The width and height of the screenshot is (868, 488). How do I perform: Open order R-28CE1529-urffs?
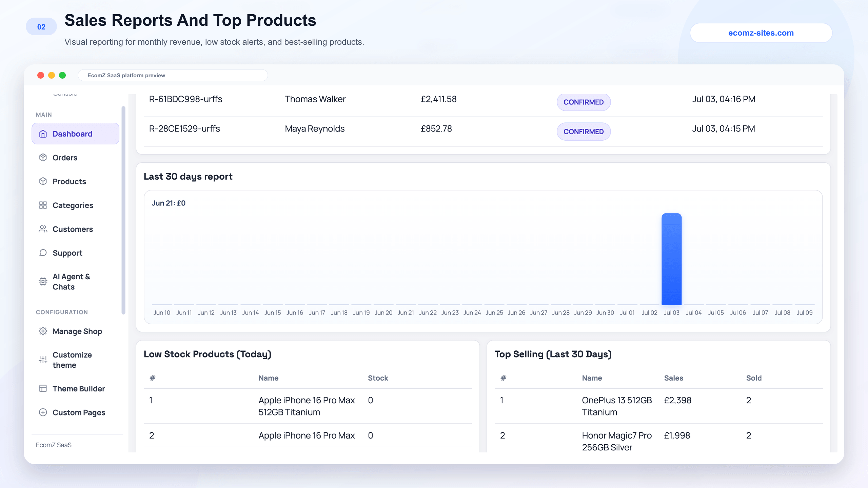pyautogui.click(x=184, y=128)
